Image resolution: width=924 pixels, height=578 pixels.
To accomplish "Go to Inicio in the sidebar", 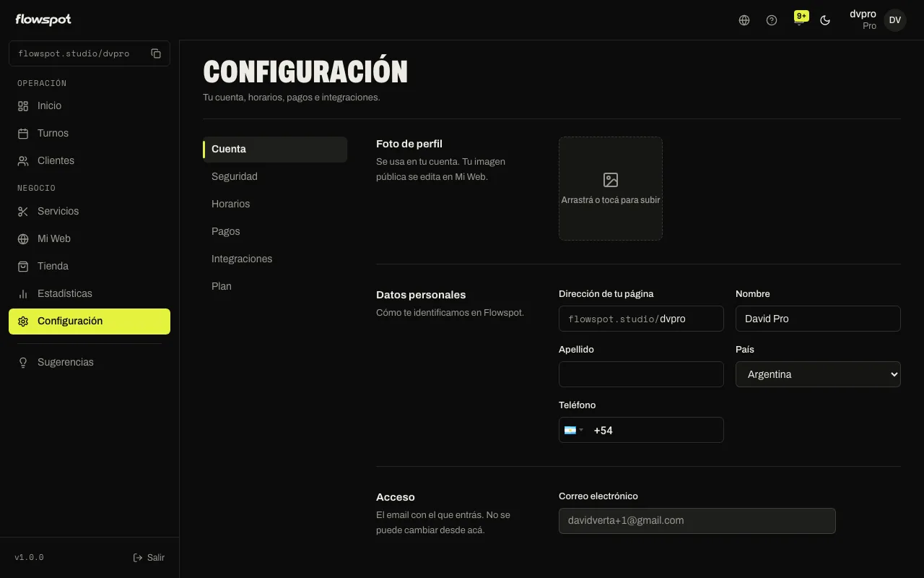I will (x=90, y=105).
